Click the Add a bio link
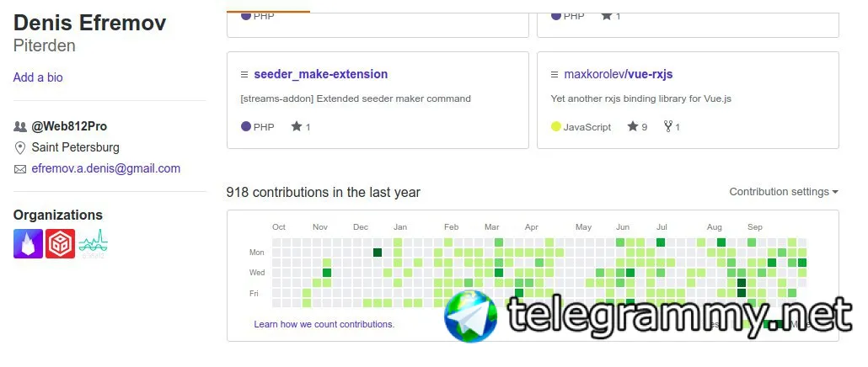The width and height of the screenshot is (868, 367). [x=38, y=77]
